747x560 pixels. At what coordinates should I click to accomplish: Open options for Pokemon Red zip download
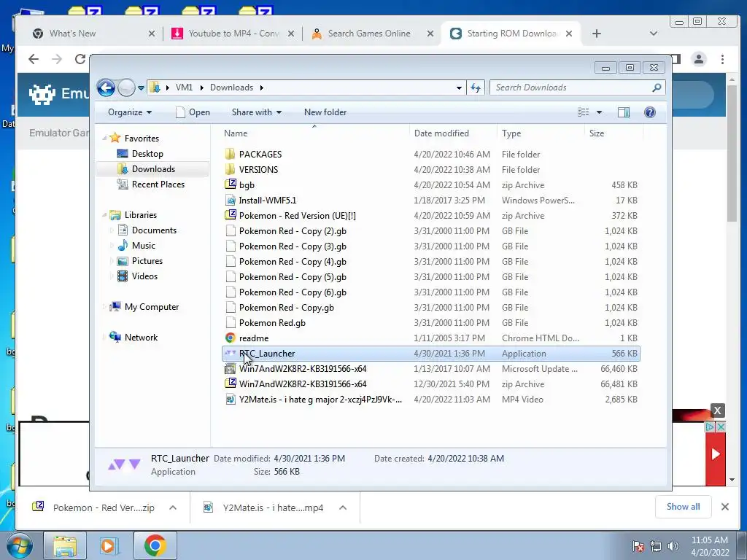pos(173,507)
